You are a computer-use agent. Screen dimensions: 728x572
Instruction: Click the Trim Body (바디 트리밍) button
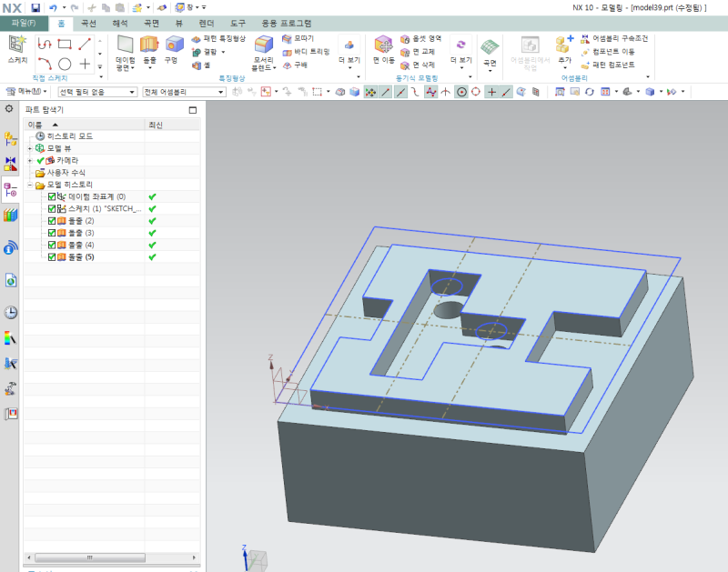click(x=306, y=52)
